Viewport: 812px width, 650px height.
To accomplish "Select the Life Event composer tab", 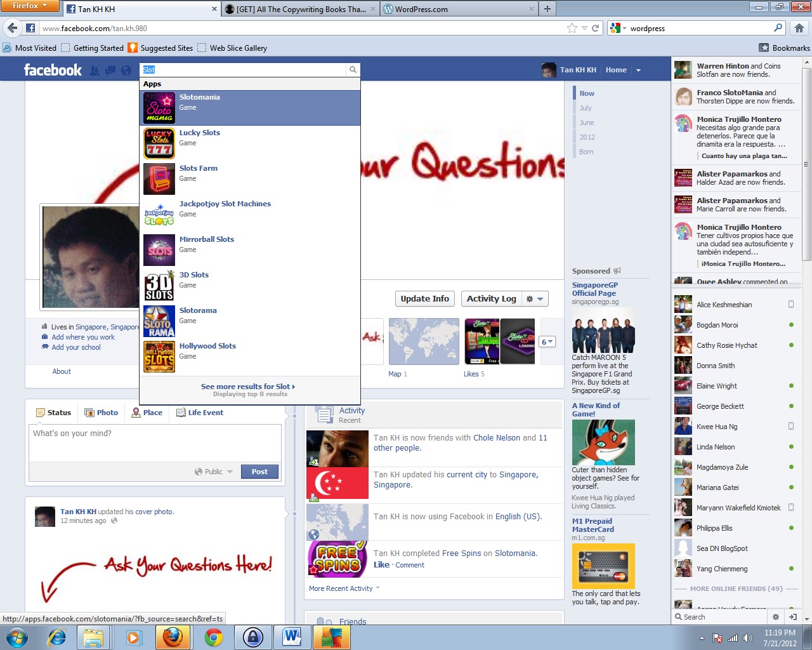I will pyautogui.click(x=199, y=413).
